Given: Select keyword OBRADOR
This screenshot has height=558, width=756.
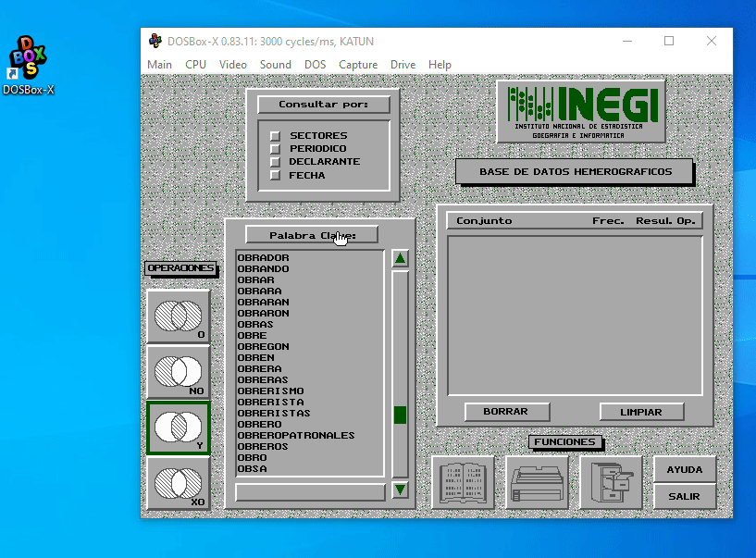Looking at the screenshot, I should pos(263,257).
